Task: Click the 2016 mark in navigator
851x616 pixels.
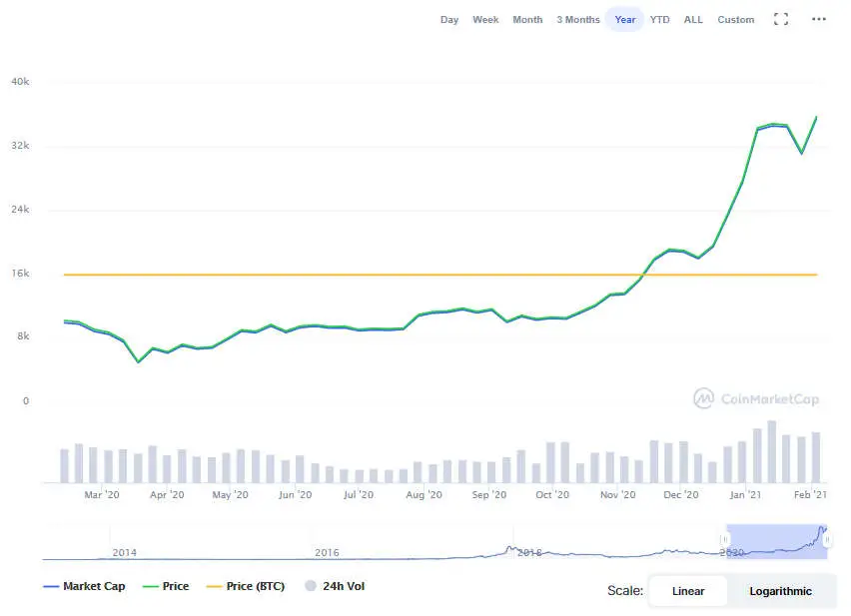Action: click(x=327, y=552)
